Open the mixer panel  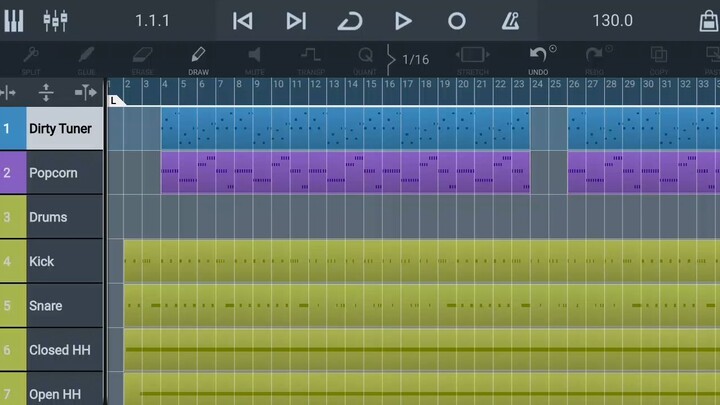(55, 20)
